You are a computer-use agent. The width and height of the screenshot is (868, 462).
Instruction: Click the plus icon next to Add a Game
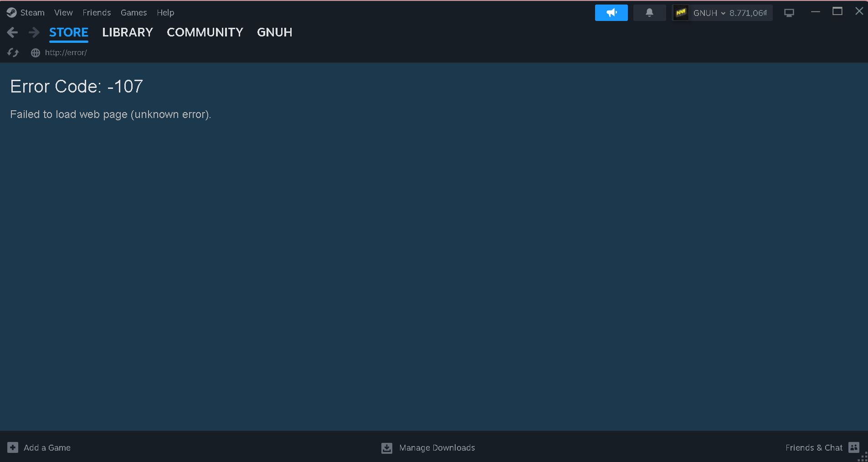pyautogui.click(x=12, y=447)
